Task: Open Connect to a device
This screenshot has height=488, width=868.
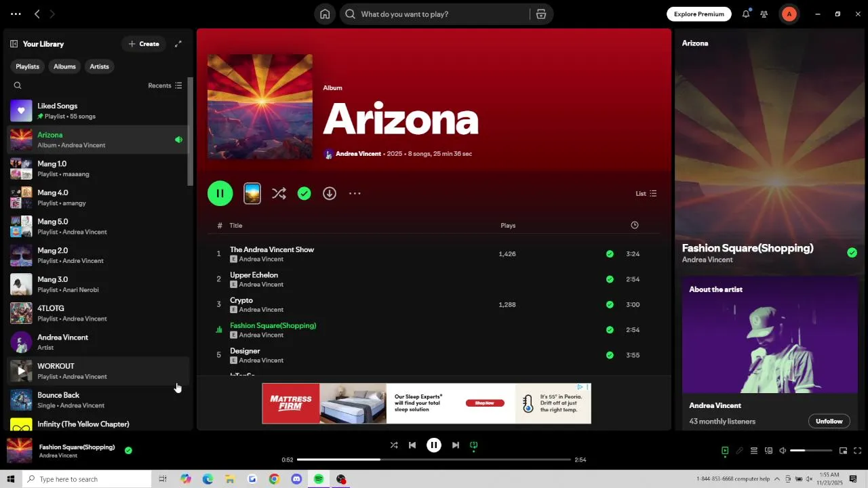Action: pos(768,451)
